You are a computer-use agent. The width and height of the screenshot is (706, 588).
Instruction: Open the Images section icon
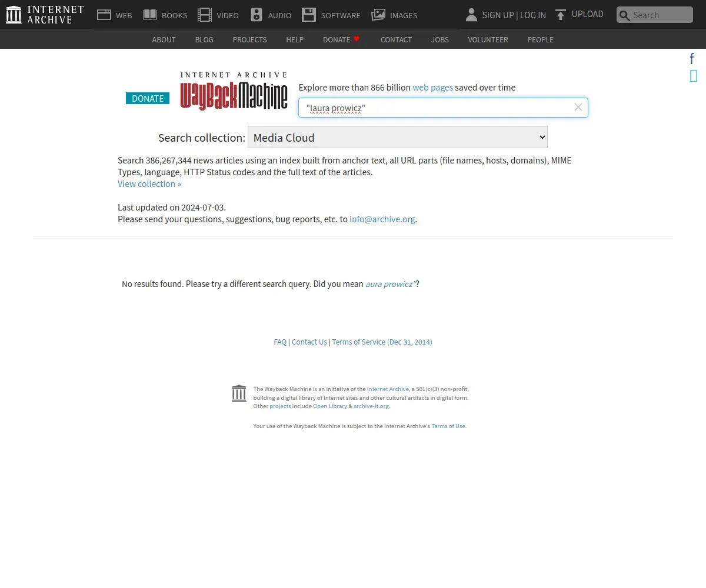coord(378,15)
